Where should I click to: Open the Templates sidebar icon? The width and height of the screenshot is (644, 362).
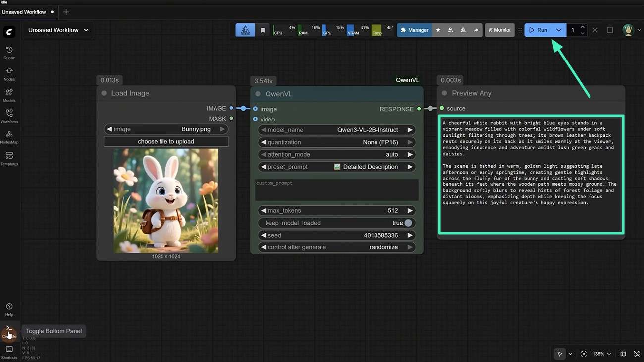click(x=9, y=158)
